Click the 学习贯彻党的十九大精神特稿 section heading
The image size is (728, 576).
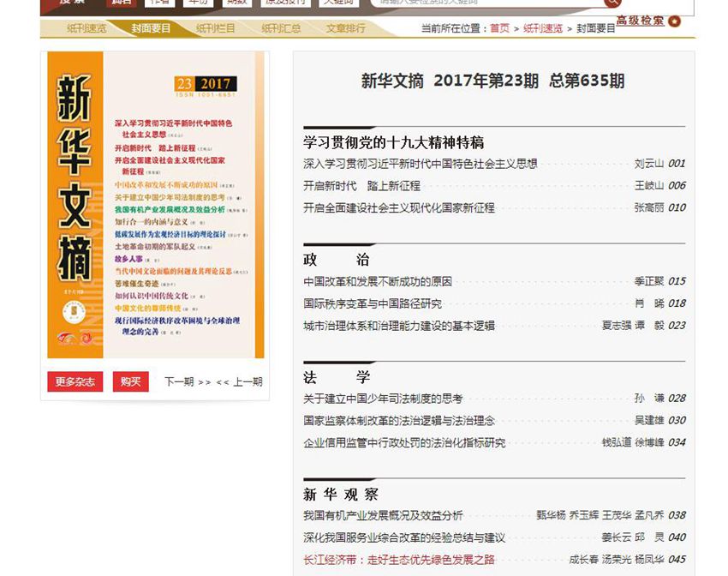point(394,142)
